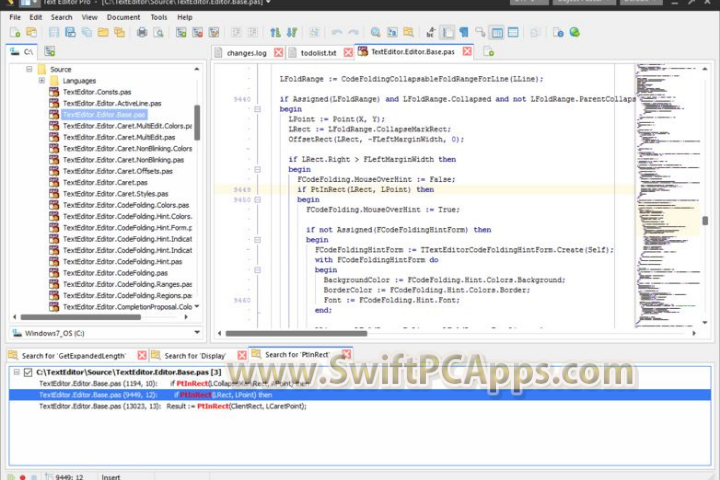This screenshot has width=720, height=480.
Task: Toggle checkbox for TextEditor.Editor.Base.pas search results
Action: [x=28, y=372]
